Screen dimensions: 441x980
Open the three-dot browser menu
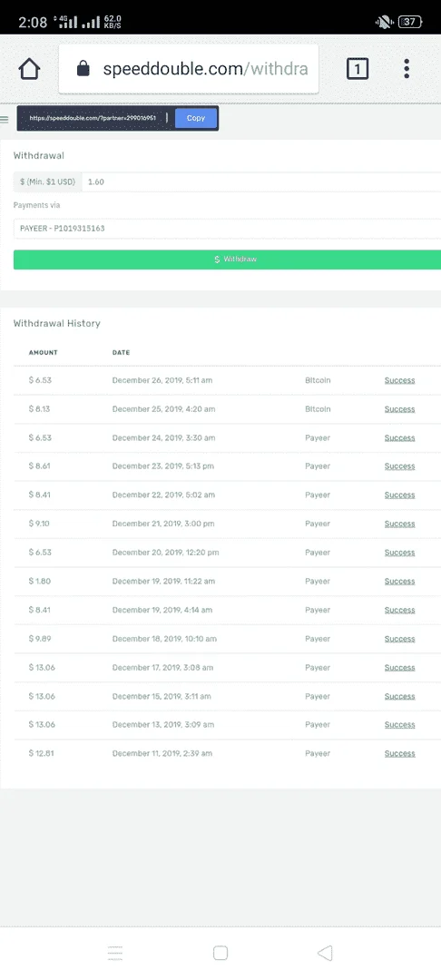(407, 69)
